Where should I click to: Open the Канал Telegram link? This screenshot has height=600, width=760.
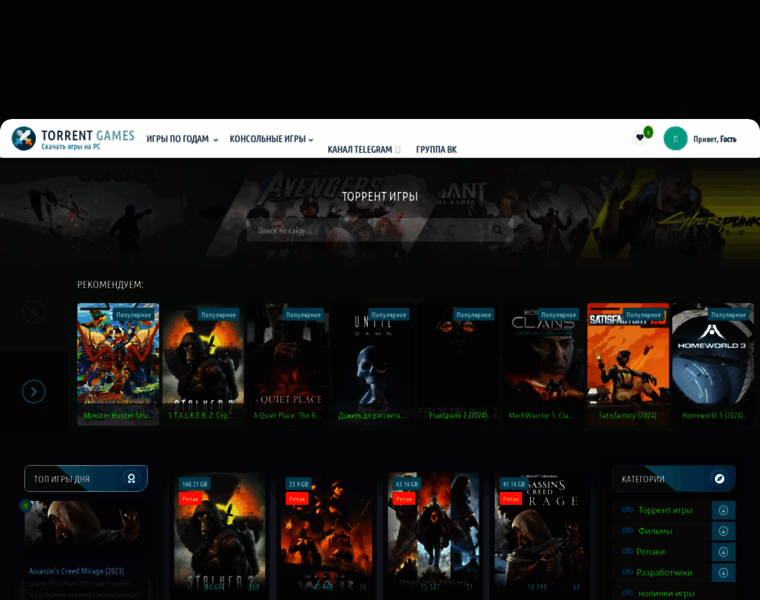pos(364,149)
